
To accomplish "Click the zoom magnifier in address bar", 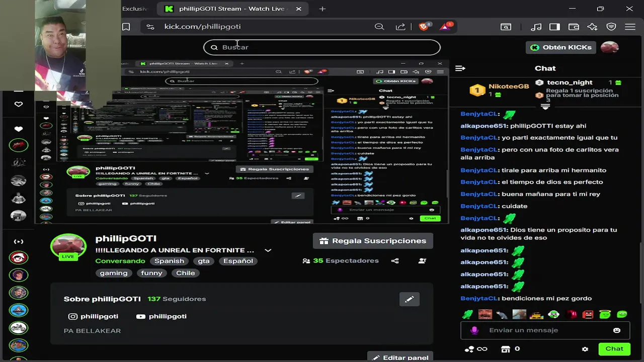I will pos(379,27).
